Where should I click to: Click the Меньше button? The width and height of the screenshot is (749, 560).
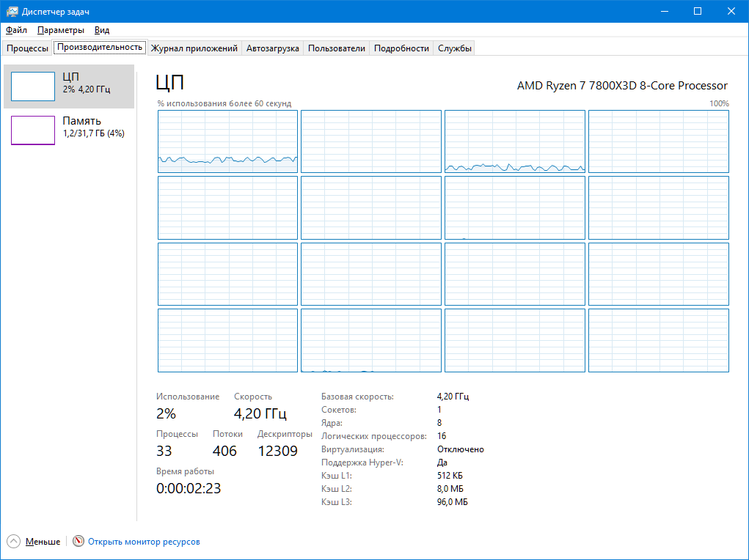point(43,542)
